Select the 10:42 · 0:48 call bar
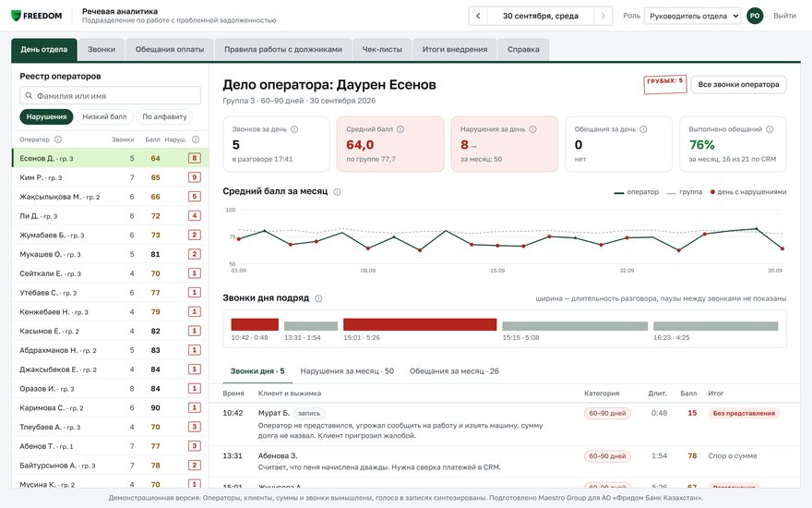Screen dimensions: 812x508 tap(255, 324)
